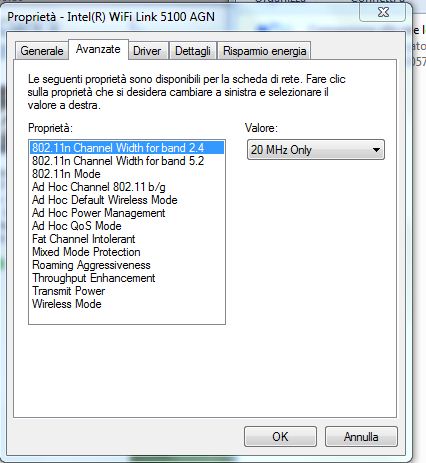Open the Valore dropdown showing 20 MHz Only
Viewport: 426px width, 463px height.
316,150
